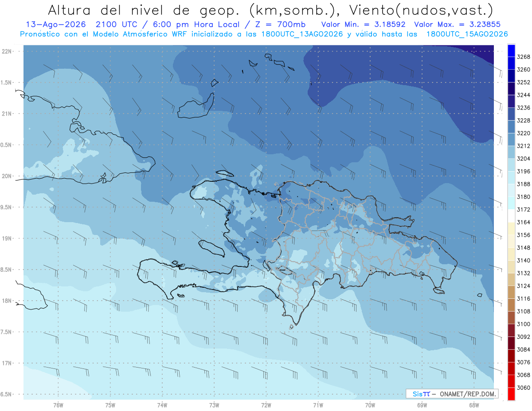Click the legend value '3060'
The height and width of the screenshot is (411, 532).
523,388
